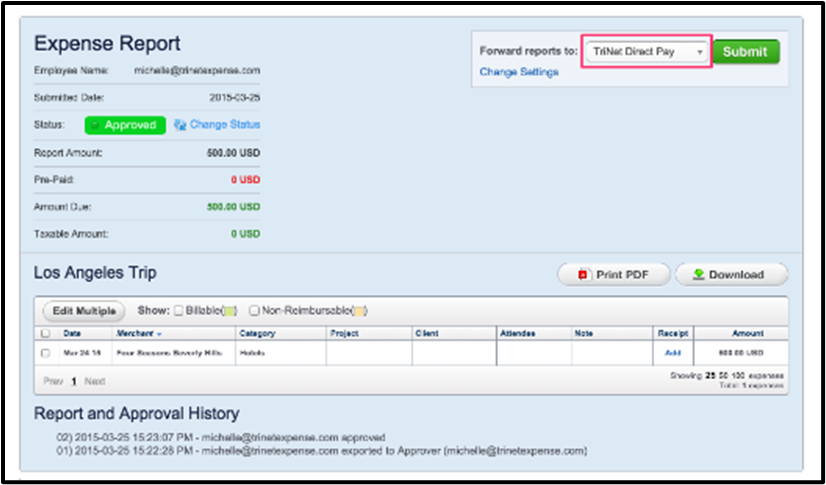
Task: Go to the Next page
Action: point(95,381)
